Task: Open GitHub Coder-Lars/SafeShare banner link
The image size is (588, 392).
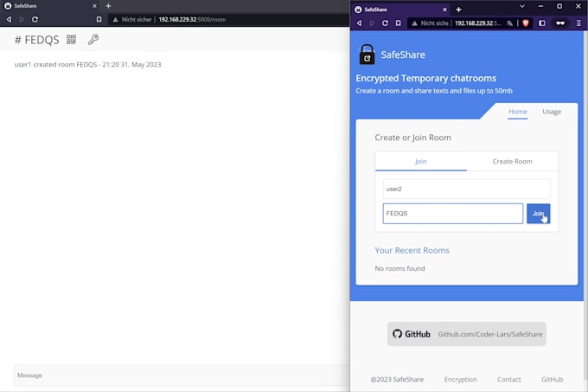Action: tap(466, 334)
